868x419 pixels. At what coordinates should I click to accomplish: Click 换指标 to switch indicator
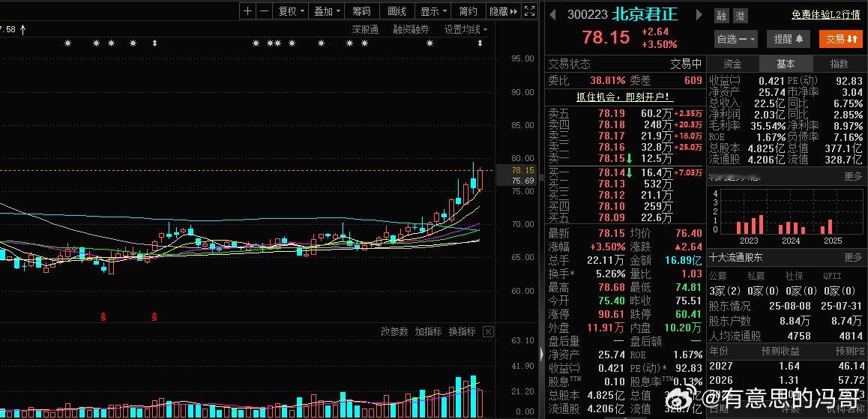(x=462, y=331)
